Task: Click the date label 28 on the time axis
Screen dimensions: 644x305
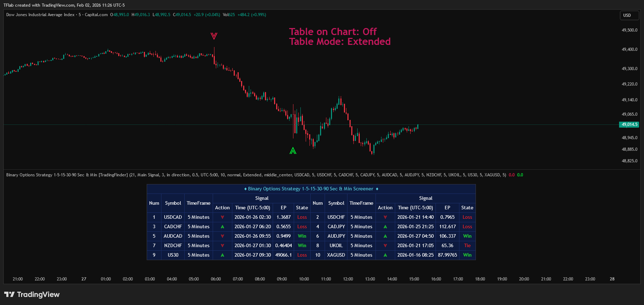Action: 612,279
